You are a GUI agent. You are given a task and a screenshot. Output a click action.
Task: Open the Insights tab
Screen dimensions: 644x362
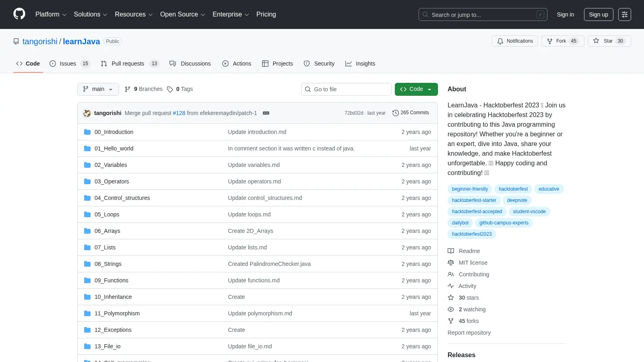pos(360,64)
